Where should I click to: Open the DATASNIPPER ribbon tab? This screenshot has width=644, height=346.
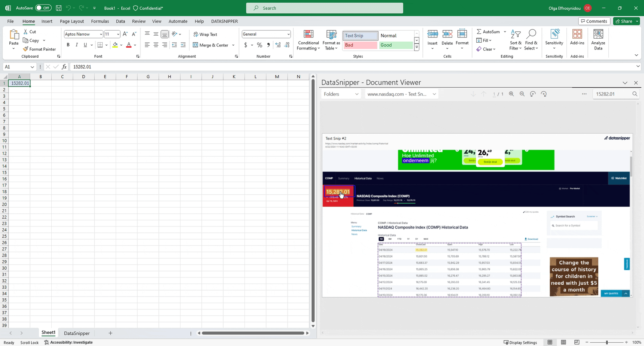(x=224, y=21)
